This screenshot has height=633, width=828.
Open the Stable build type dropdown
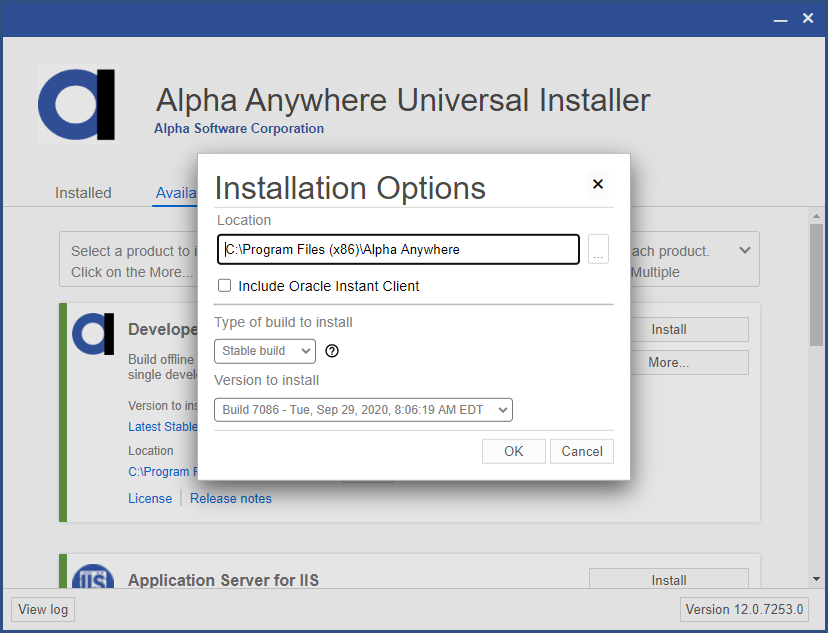[x=265, y=351]
